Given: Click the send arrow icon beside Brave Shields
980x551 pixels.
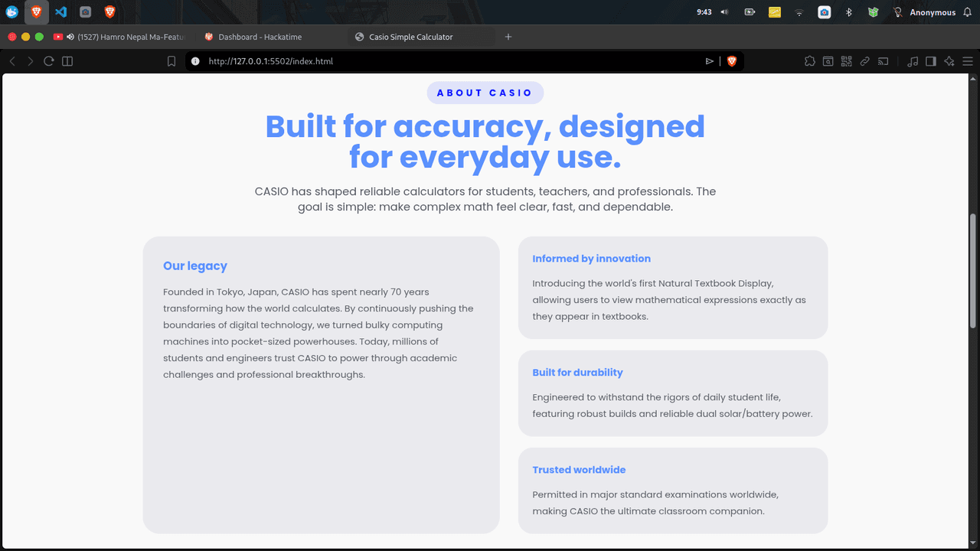Looking at the screenshot, I should point(710,61).
